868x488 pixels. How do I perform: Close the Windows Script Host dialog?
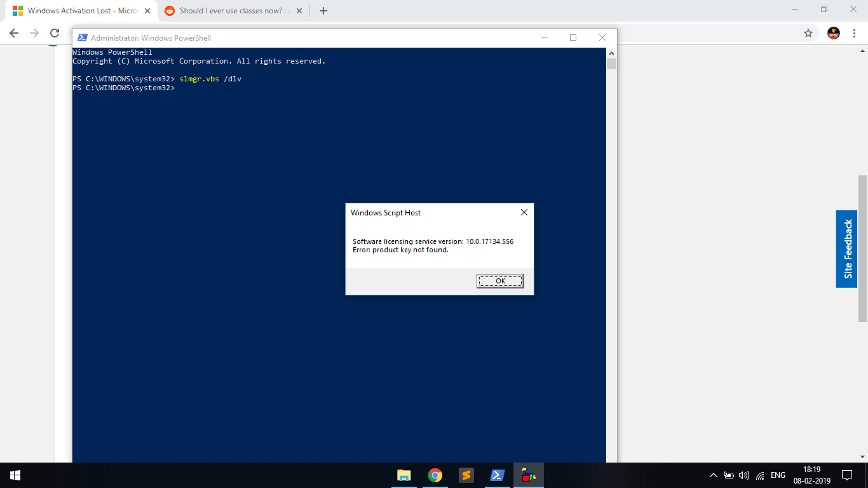tap(524, 213)
